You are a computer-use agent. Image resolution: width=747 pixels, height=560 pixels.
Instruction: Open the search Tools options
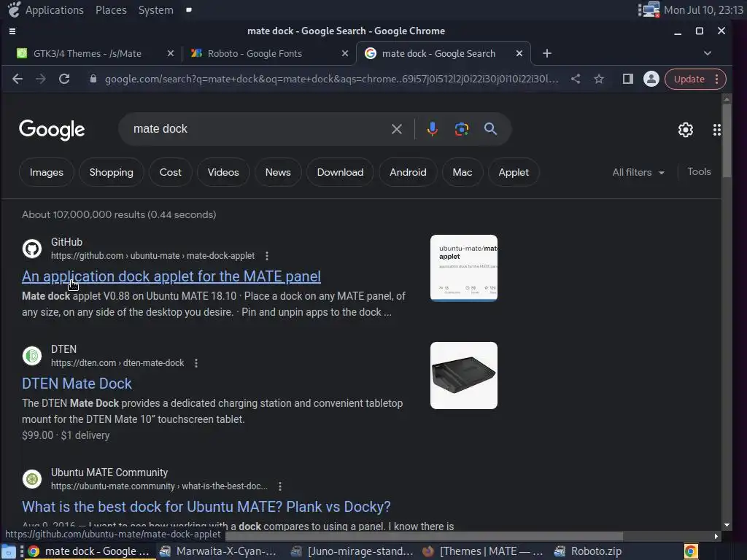pos(699,172)
